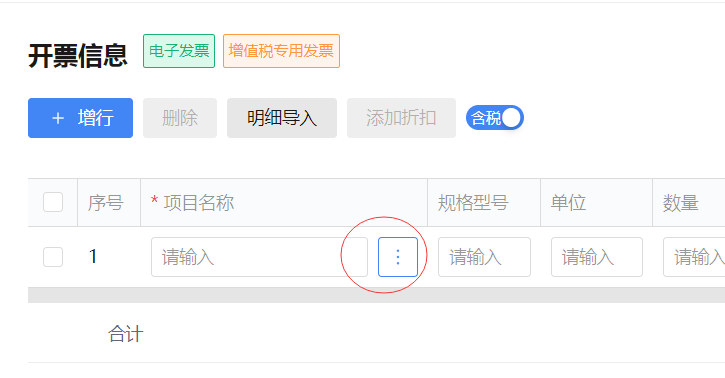Tick the checkbox for row 1
Viewport: 725px width, 378px height.
(53, 257)
